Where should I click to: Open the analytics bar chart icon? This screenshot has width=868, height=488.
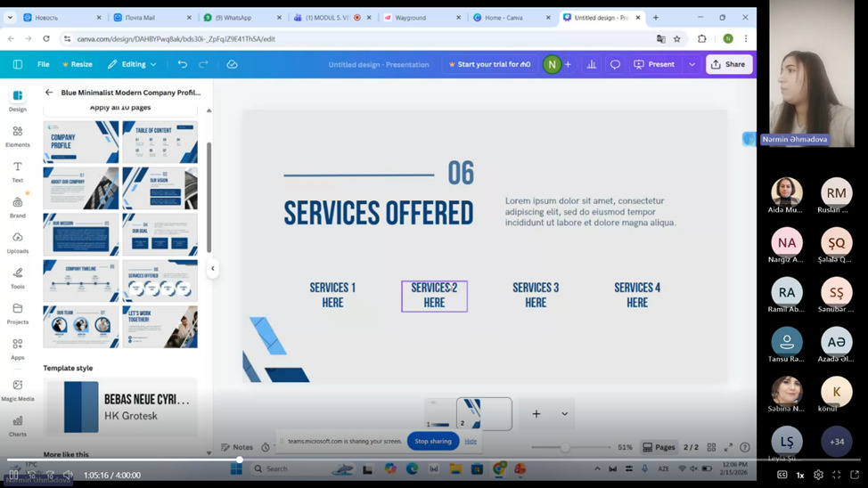591,64
